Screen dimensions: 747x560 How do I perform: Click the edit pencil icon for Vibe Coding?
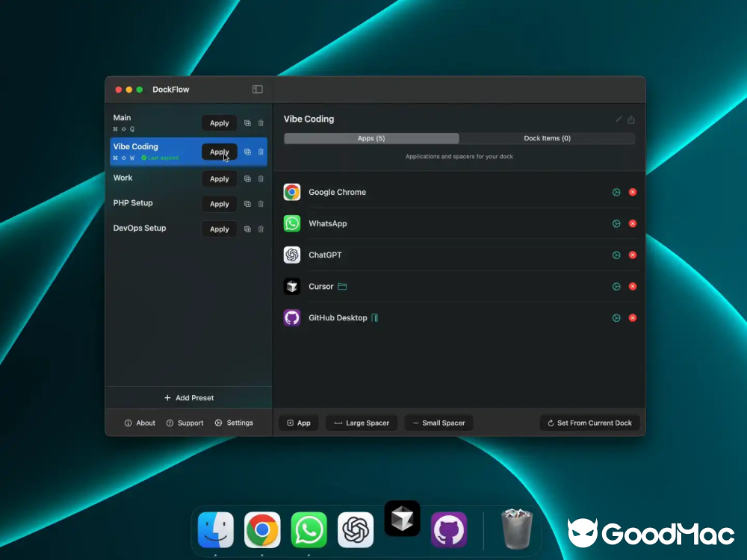619,119
